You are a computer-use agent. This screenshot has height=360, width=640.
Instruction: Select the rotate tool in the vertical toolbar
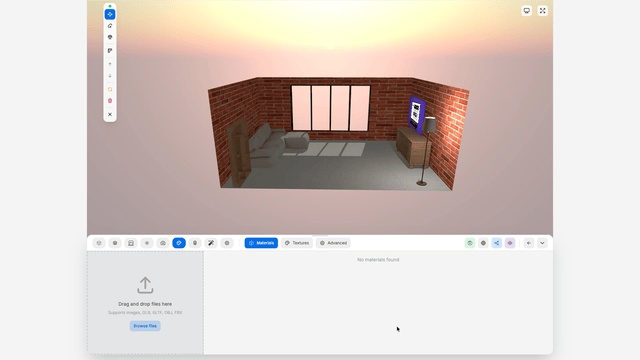click(110, 26)
